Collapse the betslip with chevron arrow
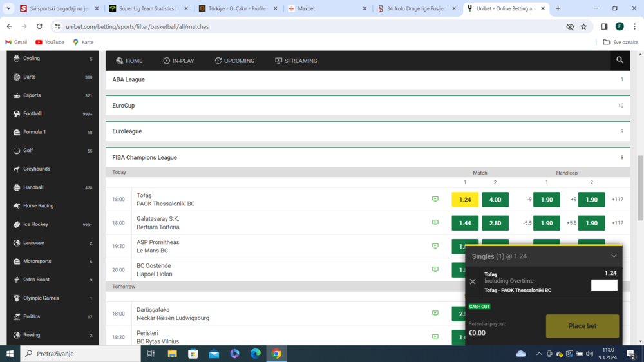 click(x=614, y=256)
